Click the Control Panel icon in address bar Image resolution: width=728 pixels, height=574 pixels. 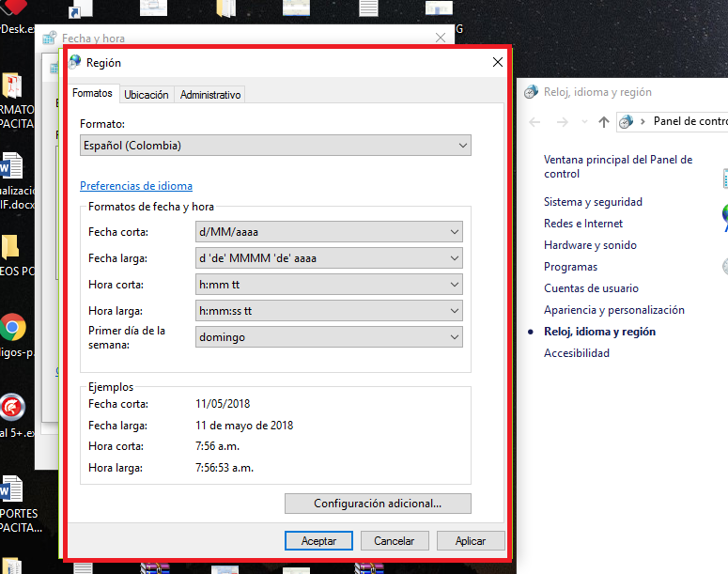pyautogui.click(x=626, y=122)
